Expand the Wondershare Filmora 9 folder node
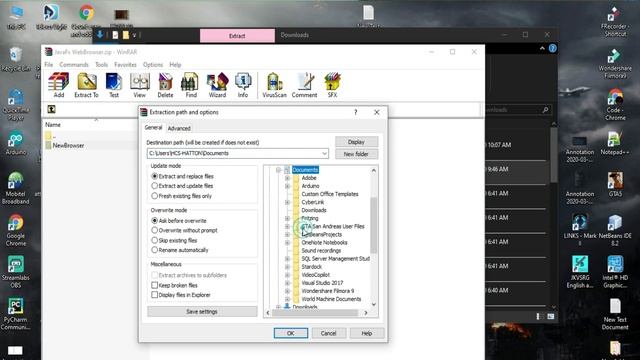Image resolution: width=640 pixels, height=360 pixels. (287, 291)
